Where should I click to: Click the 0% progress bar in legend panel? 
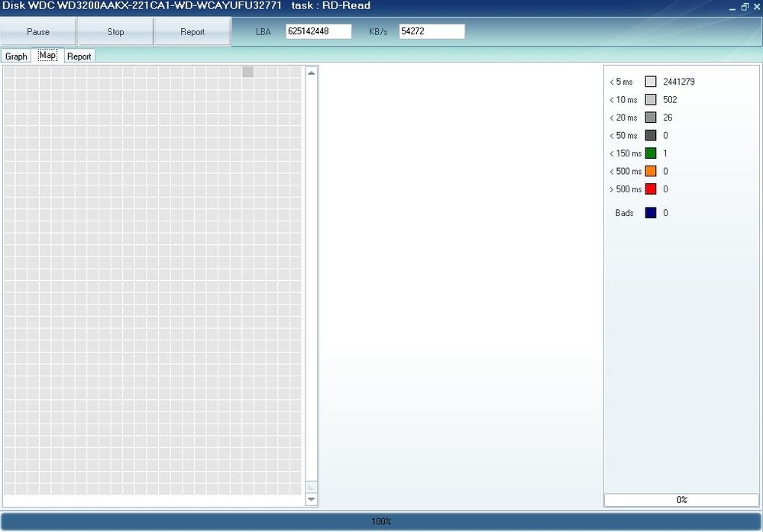681,500
